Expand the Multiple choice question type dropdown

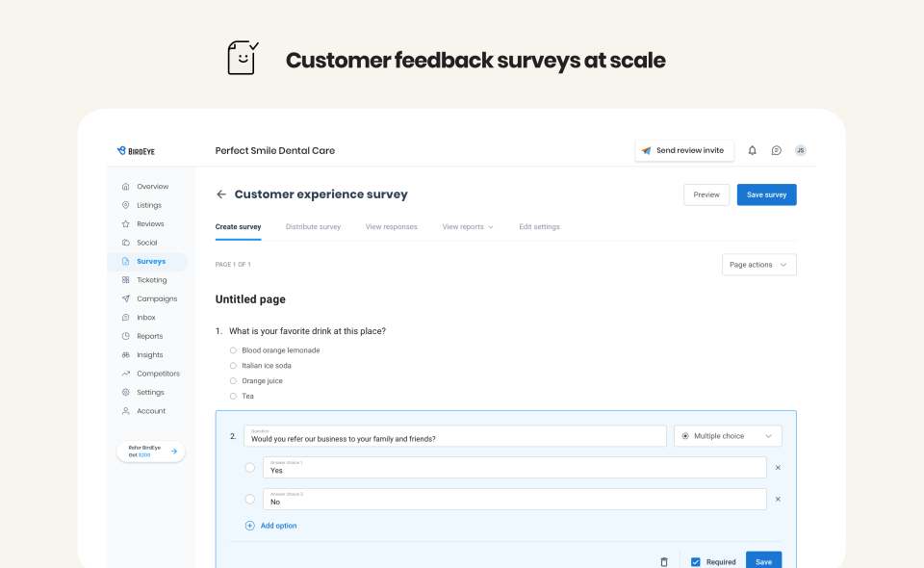coord(728,436)
